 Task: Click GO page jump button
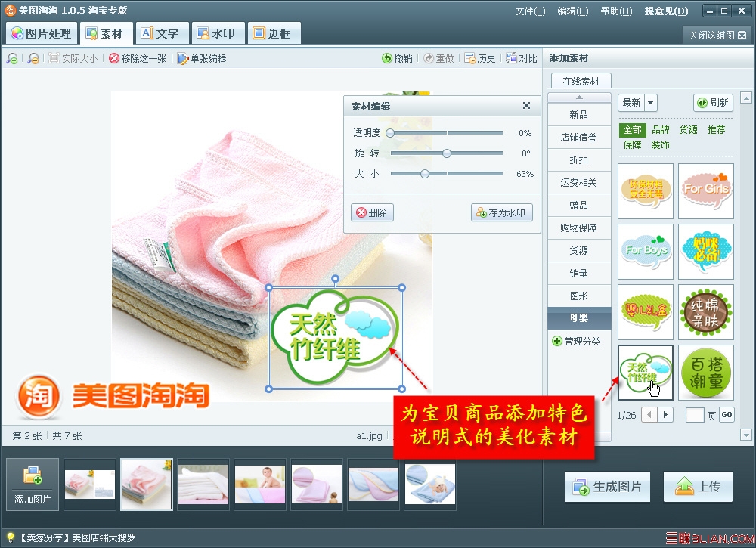(727, 414)
